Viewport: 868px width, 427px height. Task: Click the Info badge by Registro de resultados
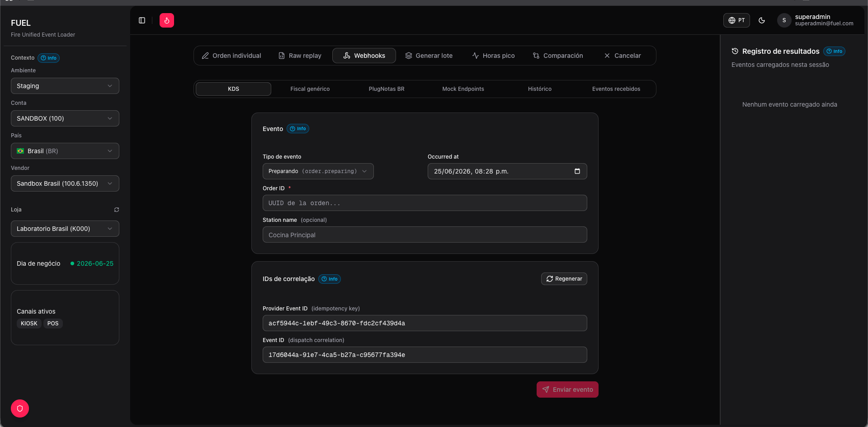(x=834, y=52)
